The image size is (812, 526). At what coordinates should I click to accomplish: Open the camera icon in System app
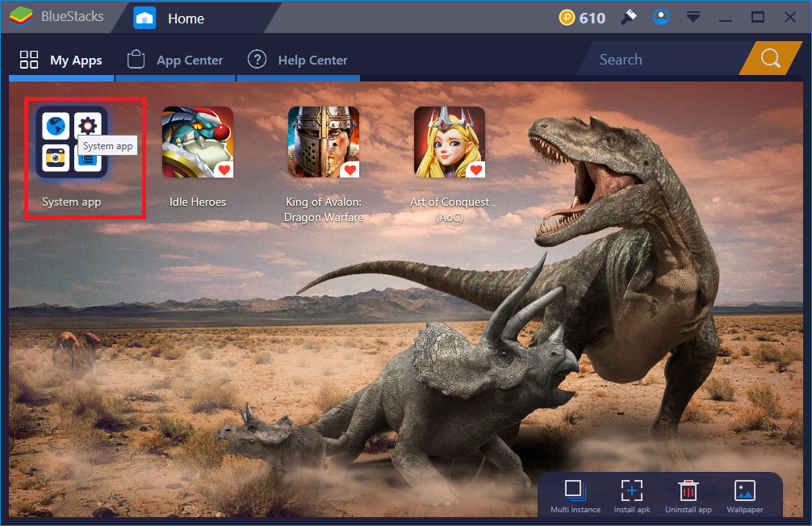point(56,157)
